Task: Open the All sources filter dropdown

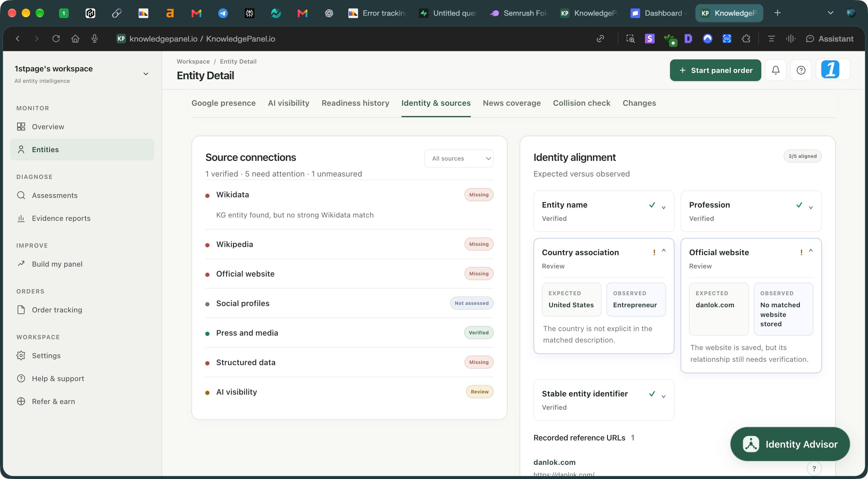Action: coord(459,158)
